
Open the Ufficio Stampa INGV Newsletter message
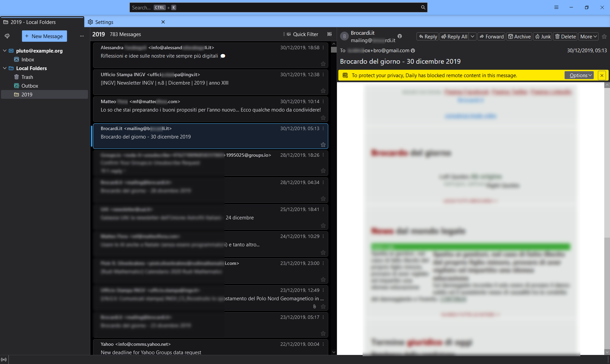pos(210,82)
